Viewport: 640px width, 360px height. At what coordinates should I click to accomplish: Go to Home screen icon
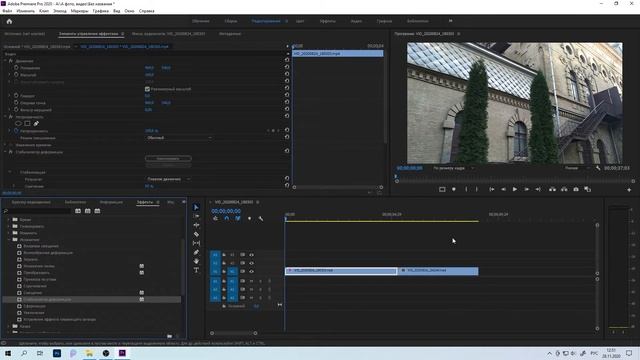(9, 21)
